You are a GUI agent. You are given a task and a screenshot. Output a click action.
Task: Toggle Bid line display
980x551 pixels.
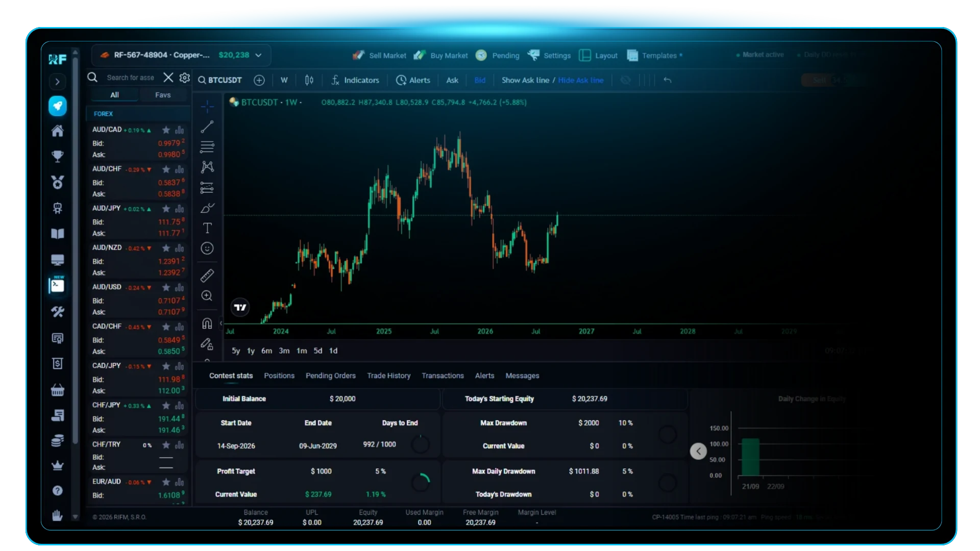click(480, 80)
